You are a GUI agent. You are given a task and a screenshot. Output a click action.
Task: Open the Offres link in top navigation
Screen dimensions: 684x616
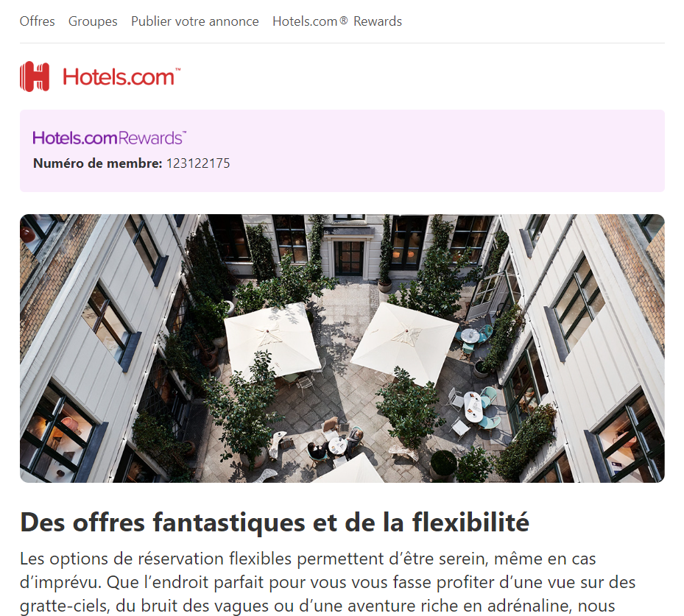pos(37,21)
